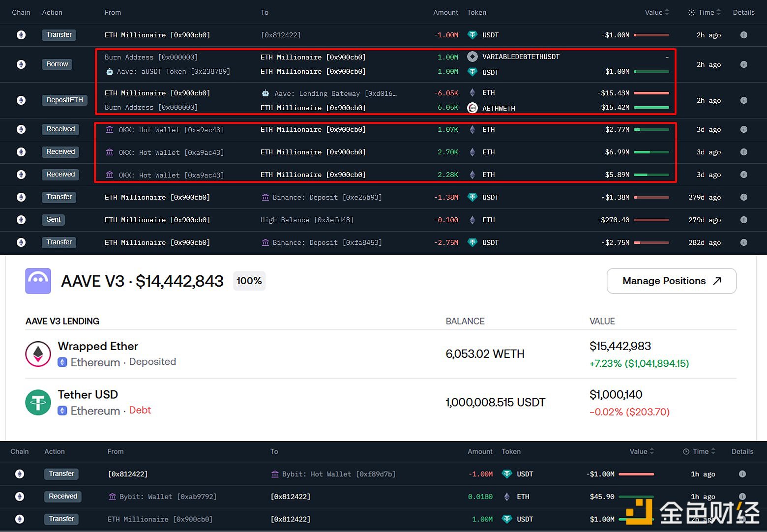The width and height of the screenshot is (767, 532).
Task: Open Bybit: Wallet [0xab9792] address link
Action: coord(168,497)
